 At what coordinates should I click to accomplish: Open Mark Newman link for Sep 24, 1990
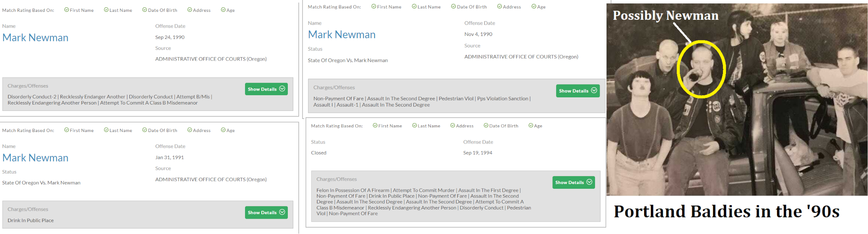[36, 38]
